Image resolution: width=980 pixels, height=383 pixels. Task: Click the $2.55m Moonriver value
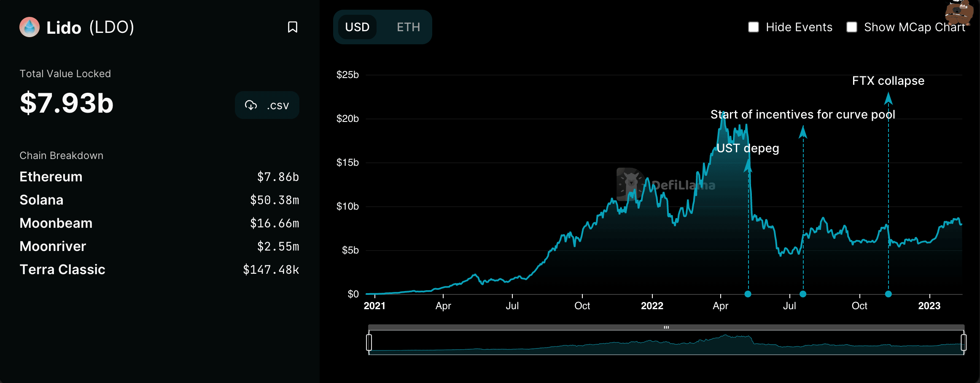click(x=278, y=246)
